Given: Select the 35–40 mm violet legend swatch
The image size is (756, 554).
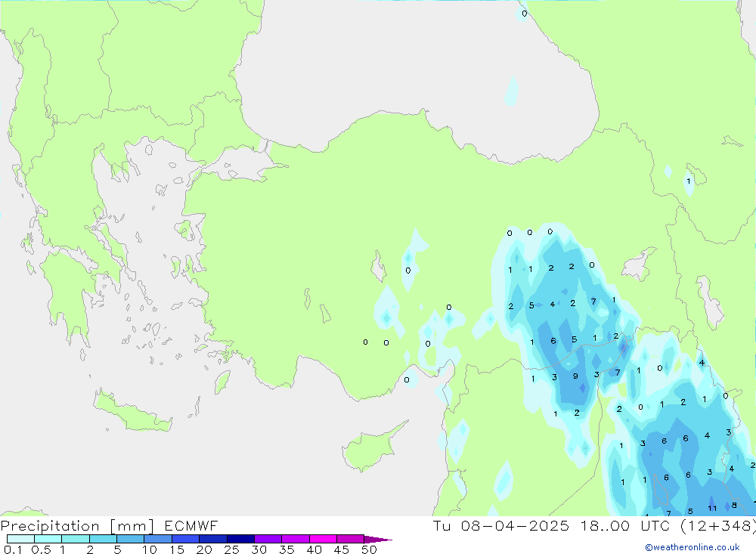Looking at the screenshot, I should click(295, 539).
